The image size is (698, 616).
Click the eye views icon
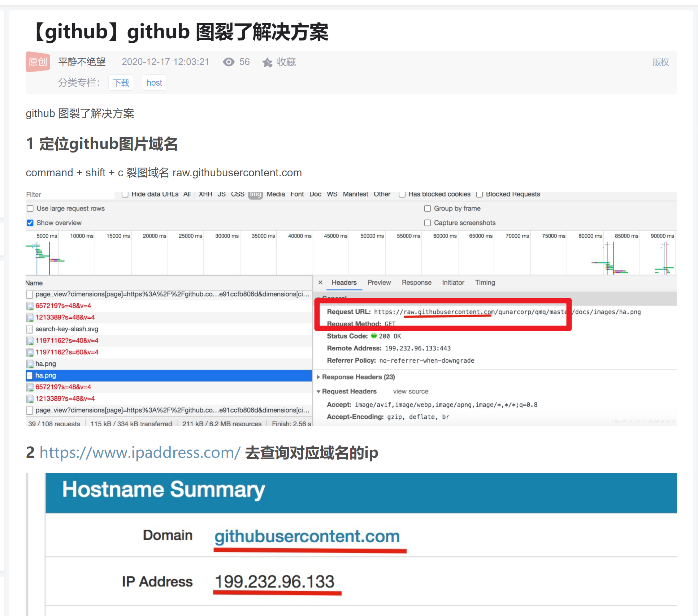click(229, 62)
